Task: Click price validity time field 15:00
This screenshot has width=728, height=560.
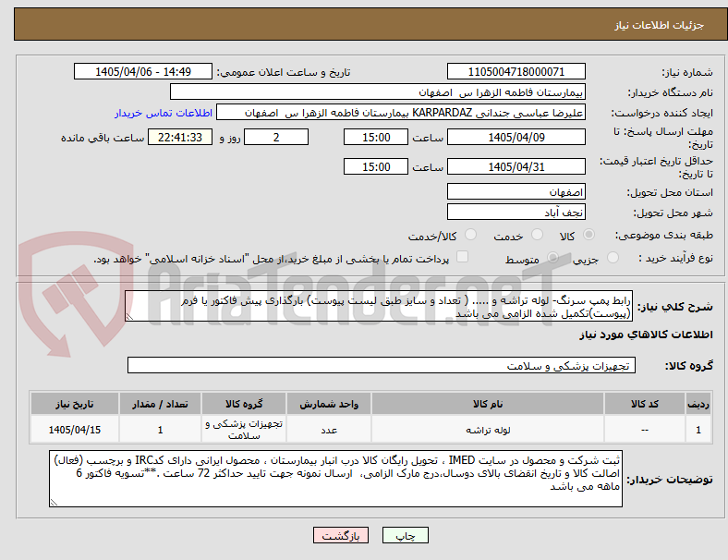Action: [x=376, y=166]
